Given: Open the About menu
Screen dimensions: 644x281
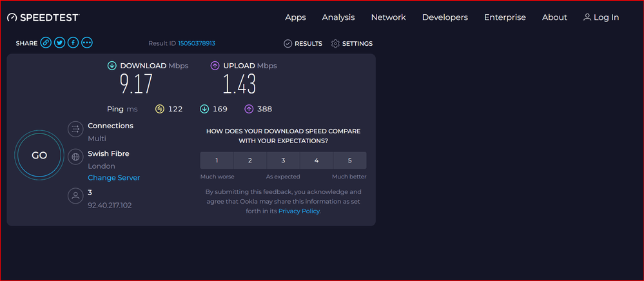Looking at the screenshot, I should 554,17.
